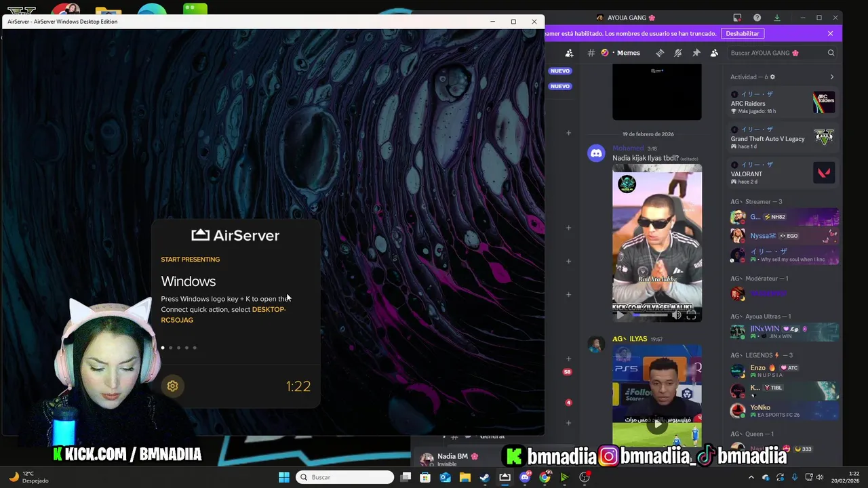868x488 pixels.
Task: Open Steam from the taskbar
Action: [x=485, y=477]
